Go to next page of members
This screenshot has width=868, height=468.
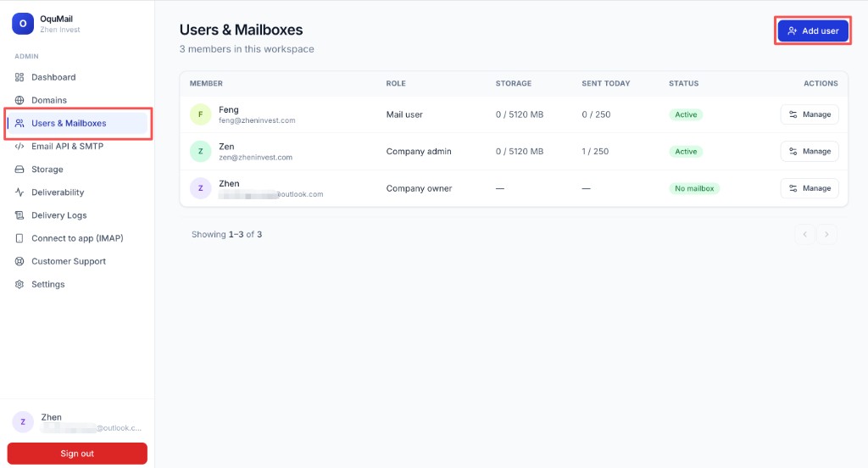coord(826,234)
